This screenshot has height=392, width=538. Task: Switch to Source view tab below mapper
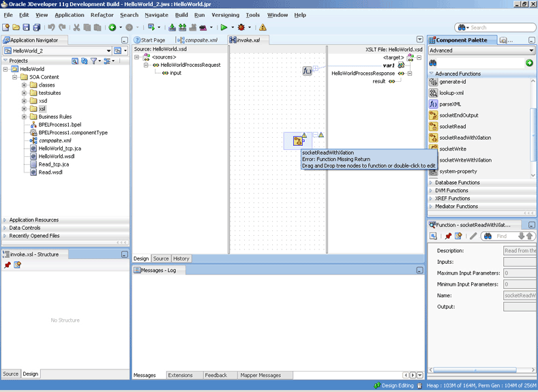[x=161, y=258]
